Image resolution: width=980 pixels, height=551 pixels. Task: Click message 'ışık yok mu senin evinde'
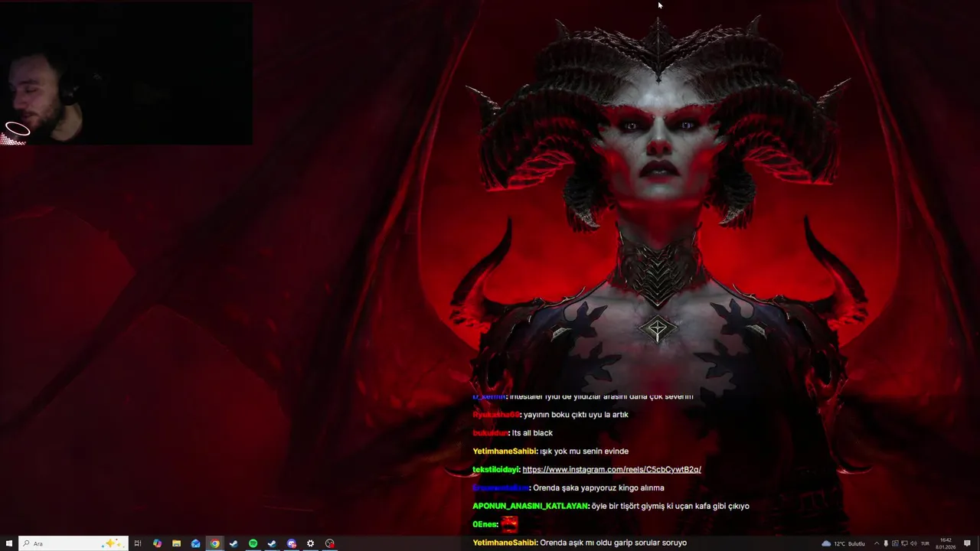pos(584,451)
